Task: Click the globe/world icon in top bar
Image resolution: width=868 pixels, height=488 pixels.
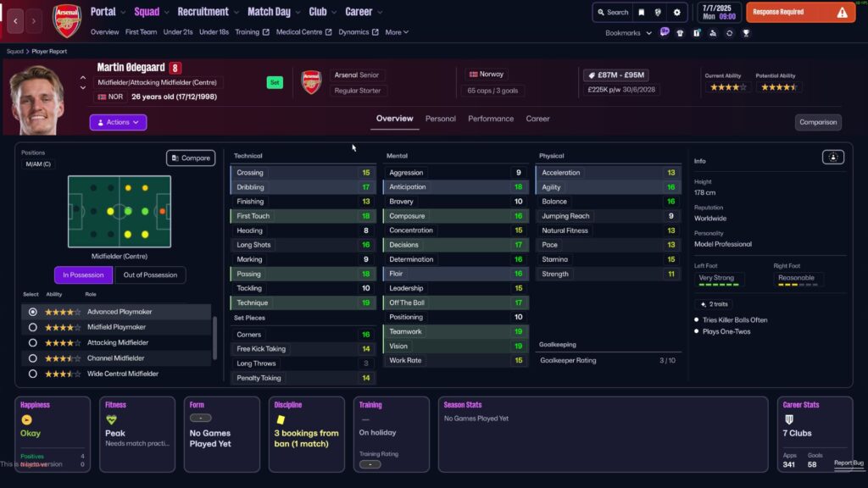Action: click(658, 12)
